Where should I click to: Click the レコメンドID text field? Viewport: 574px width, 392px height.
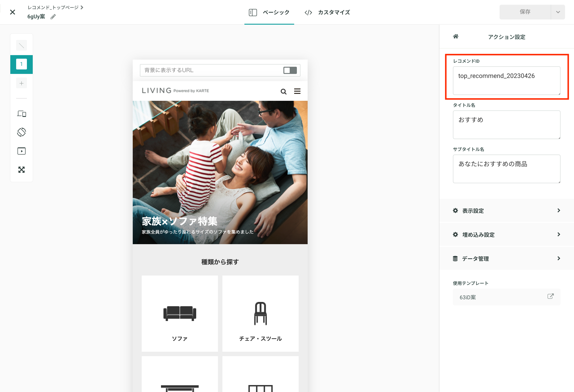click(506, 80)
